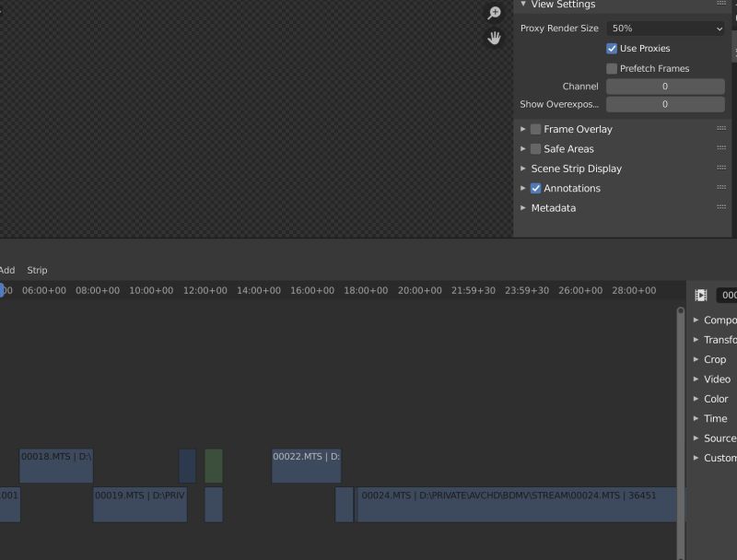Image resolution: width=737 pixels, height=560 pixels.
Task: Click the Show Overexposed value slider
Action: coord(665,104)
